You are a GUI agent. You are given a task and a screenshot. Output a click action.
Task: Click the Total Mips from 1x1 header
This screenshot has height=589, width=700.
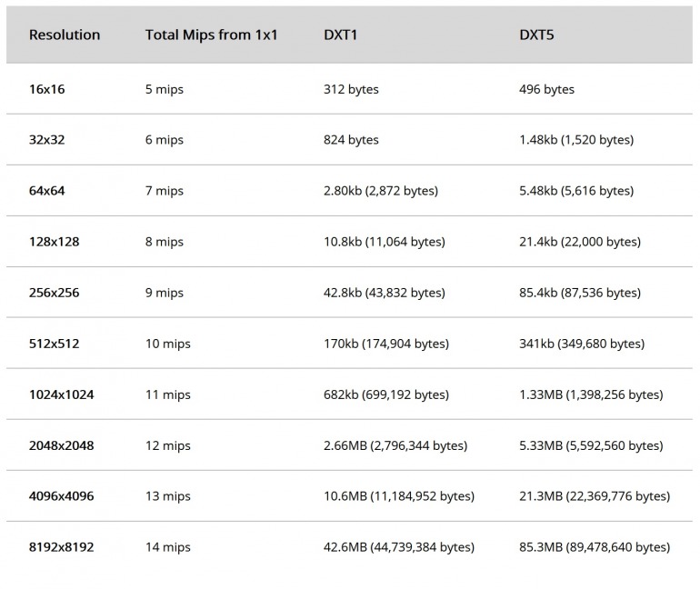[x=211, y=35]
